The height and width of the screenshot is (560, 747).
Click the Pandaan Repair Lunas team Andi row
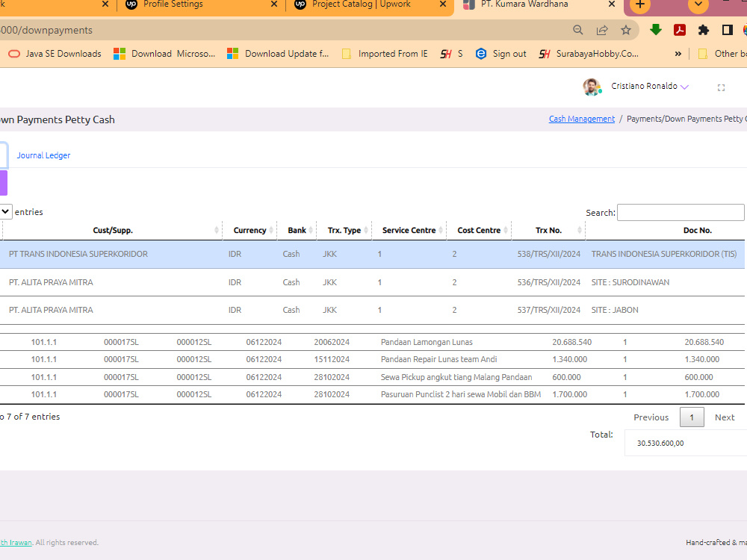371,360
